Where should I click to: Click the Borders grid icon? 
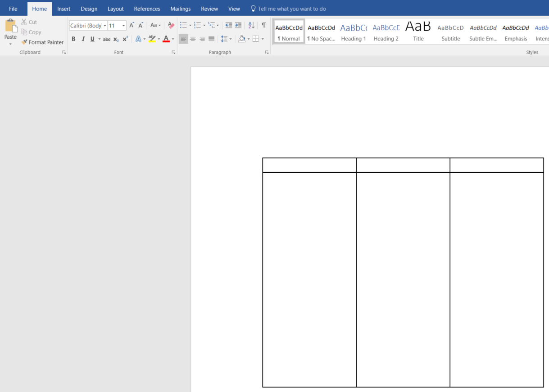coord(255,39)
